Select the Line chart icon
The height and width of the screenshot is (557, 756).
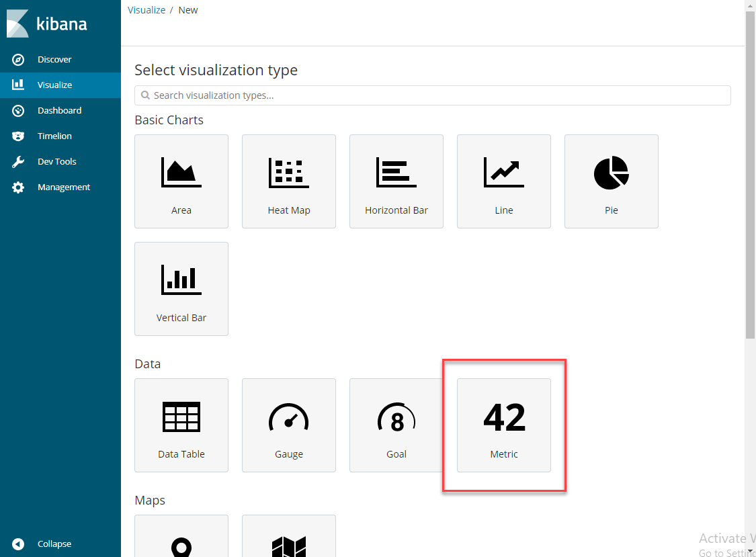tap(504, 172)
